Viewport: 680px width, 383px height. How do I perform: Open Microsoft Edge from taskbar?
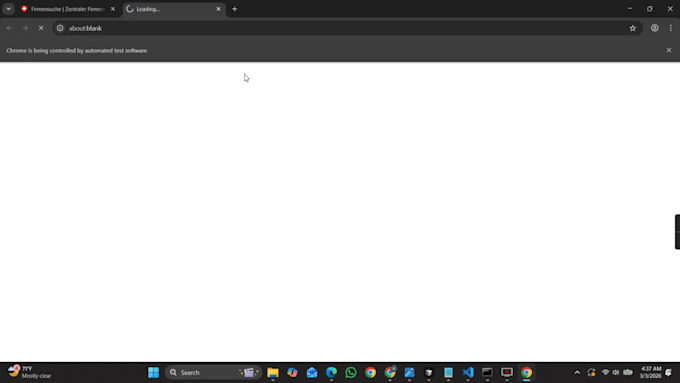[x=331, y=373]
